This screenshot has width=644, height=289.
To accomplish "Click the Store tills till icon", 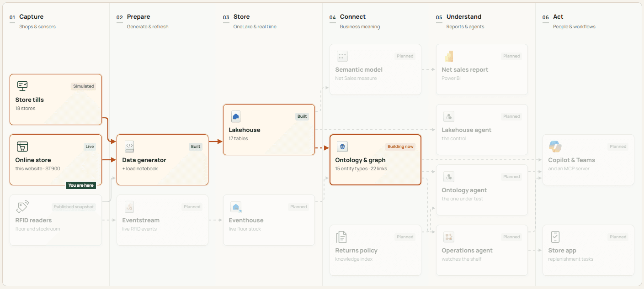I will (22, 86).
